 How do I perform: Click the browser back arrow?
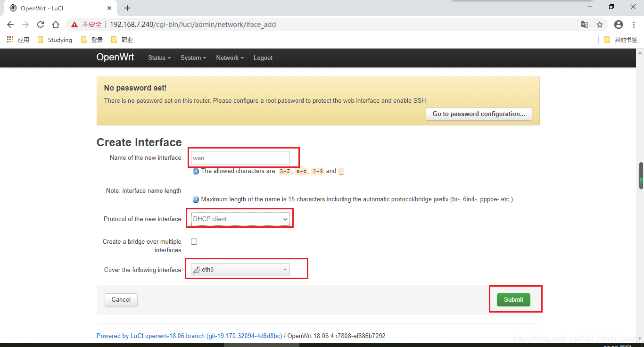pos(10,25)
